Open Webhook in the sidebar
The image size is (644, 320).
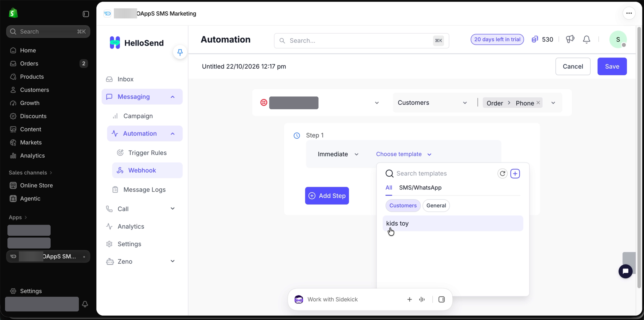click(x=147, y=170)
